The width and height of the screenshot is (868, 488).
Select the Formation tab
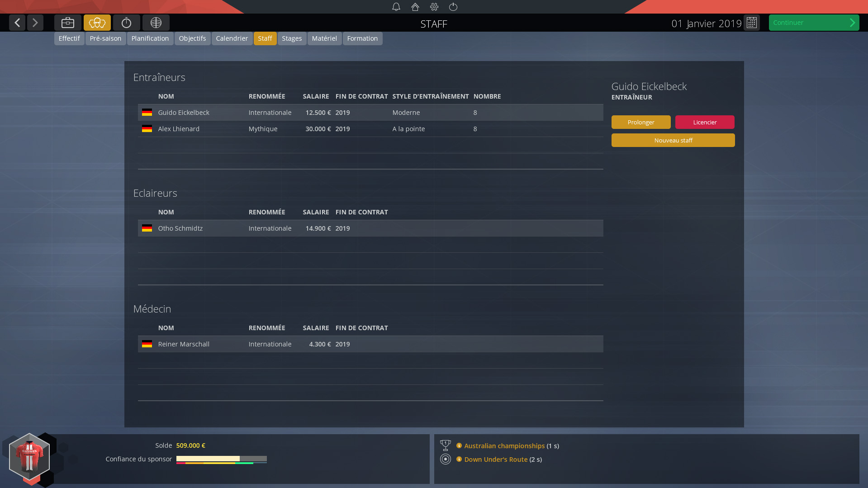(x=362, y=38)
